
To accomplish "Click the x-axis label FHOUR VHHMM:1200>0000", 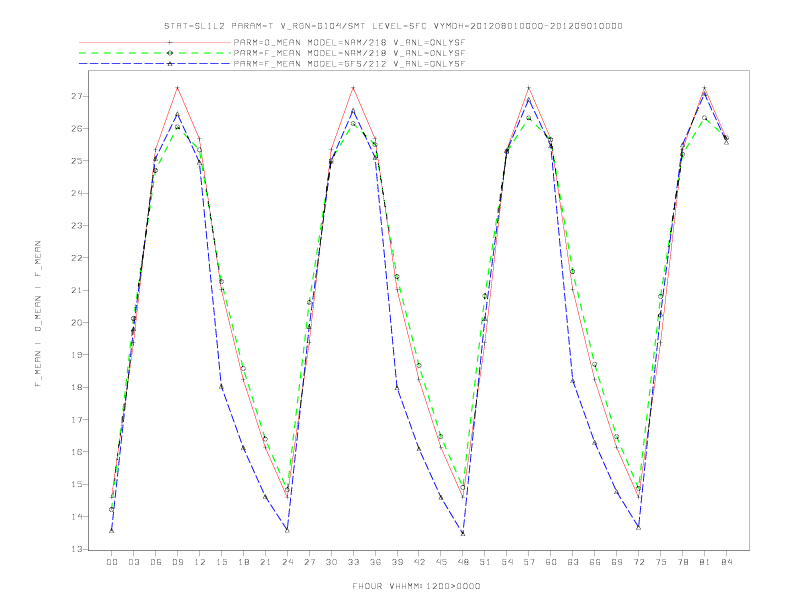I will coord(416,586).
